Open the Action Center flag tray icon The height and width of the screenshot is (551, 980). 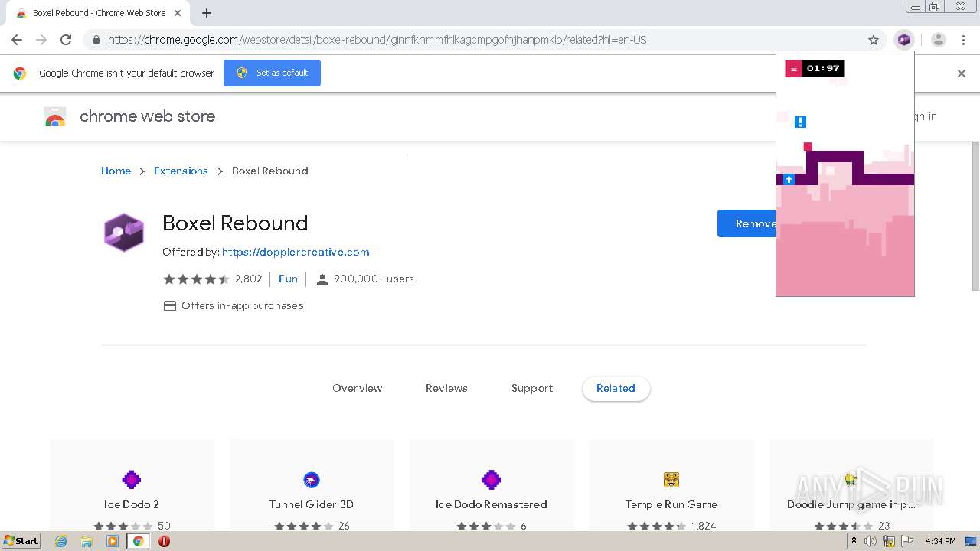pyautogui.click(x=907, y=541)
